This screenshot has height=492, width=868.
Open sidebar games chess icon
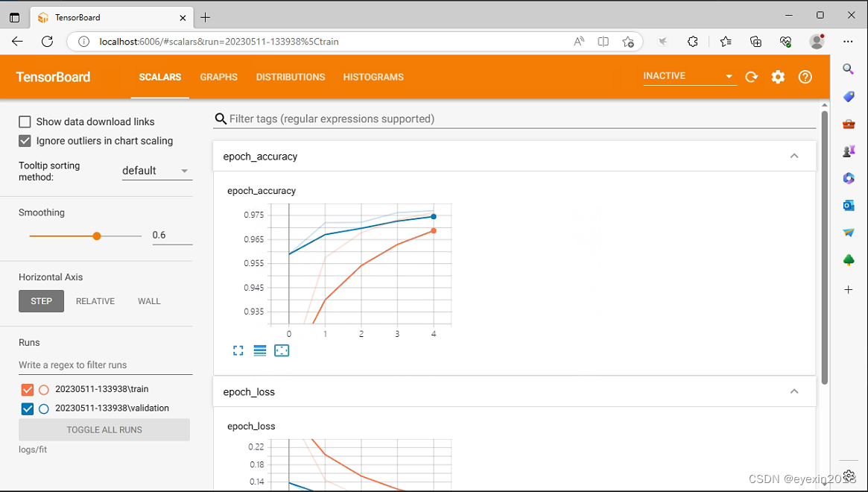tap(848, 150)
